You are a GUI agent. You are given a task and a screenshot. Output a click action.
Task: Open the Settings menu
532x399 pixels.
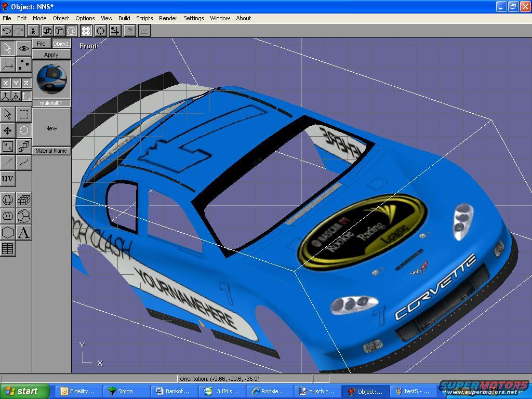point(193,18)
